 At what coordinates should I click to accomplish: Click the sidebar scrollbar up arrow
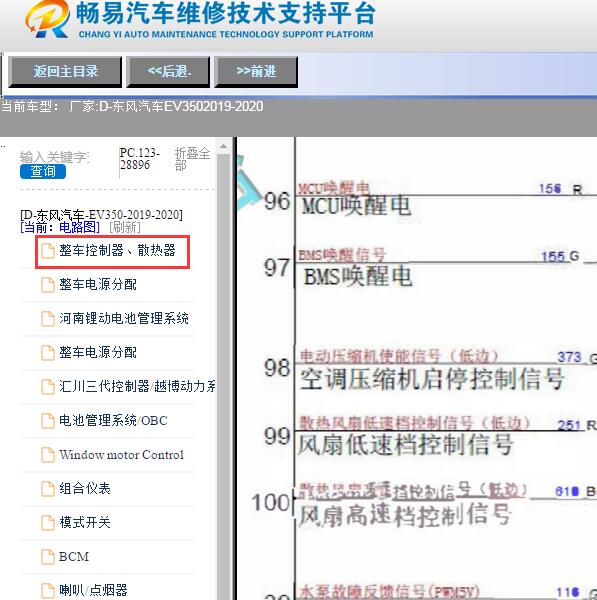tap(223, 147)
